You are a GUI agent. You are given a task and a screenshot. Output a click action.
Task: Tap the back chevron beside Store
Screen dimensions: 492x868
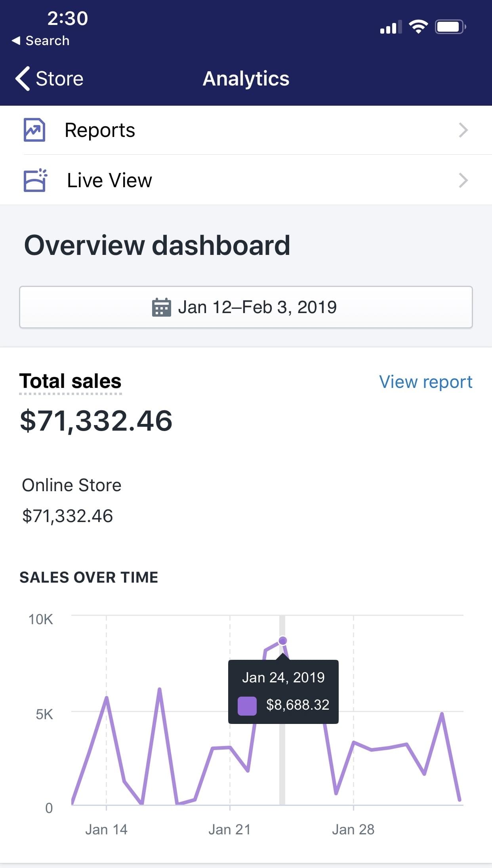[23, 78]
